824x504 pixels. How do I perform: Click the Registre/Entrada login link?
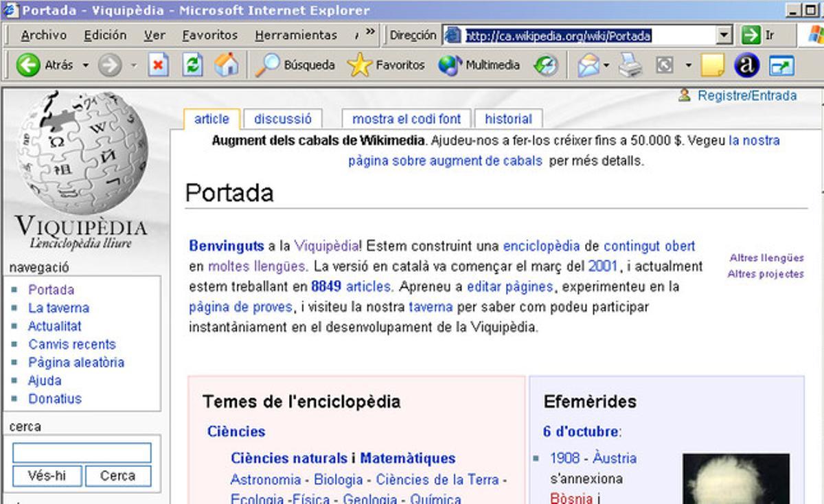(x=746, y=96)
